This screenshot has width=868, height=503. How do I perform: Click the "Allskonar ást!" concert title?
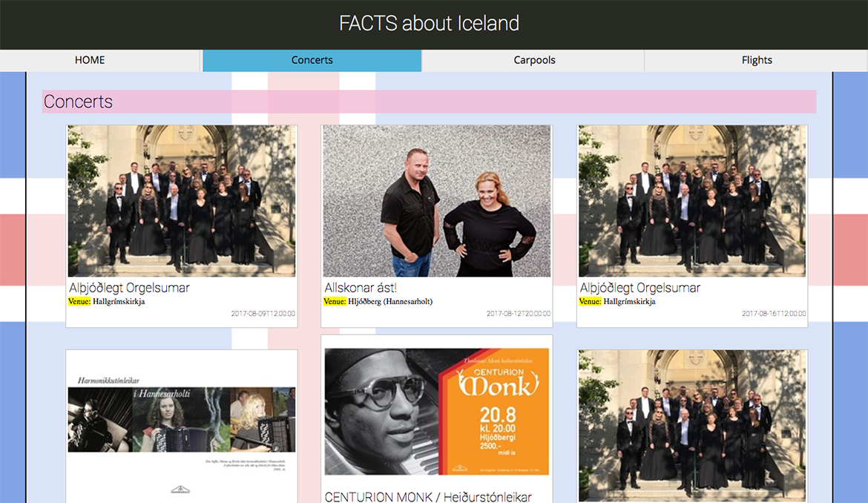361,288
